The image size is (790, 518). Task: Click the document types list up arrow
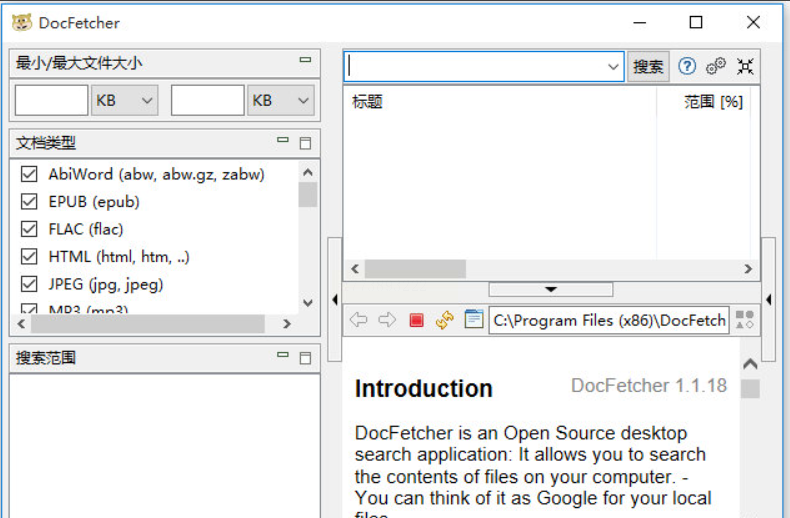click(x=308, y=172)
